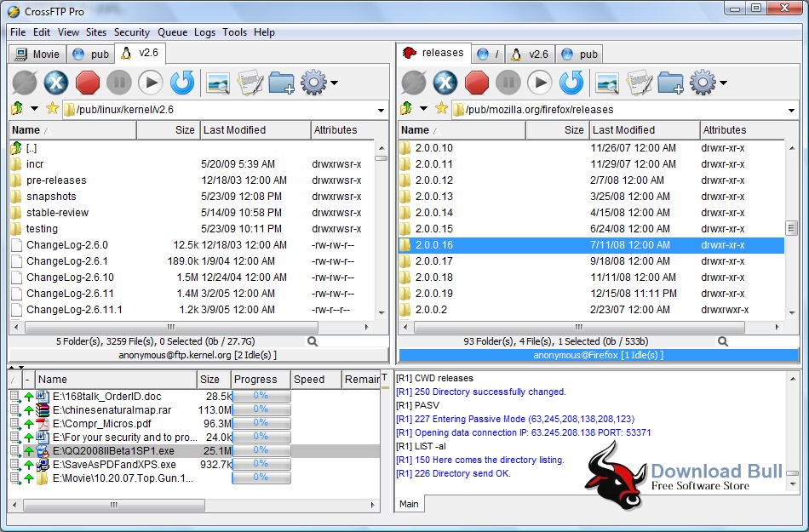Open the Tools menu

[234, 32]
